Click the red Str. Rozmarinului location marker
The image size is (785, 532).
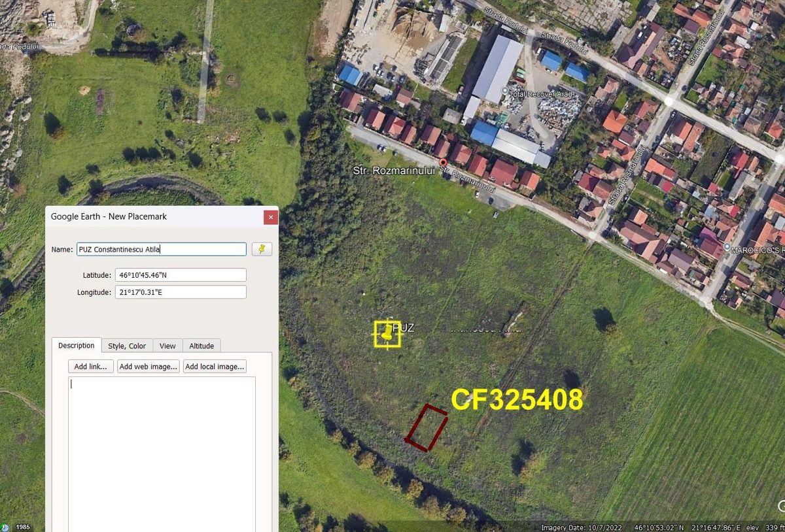point(443,163)
